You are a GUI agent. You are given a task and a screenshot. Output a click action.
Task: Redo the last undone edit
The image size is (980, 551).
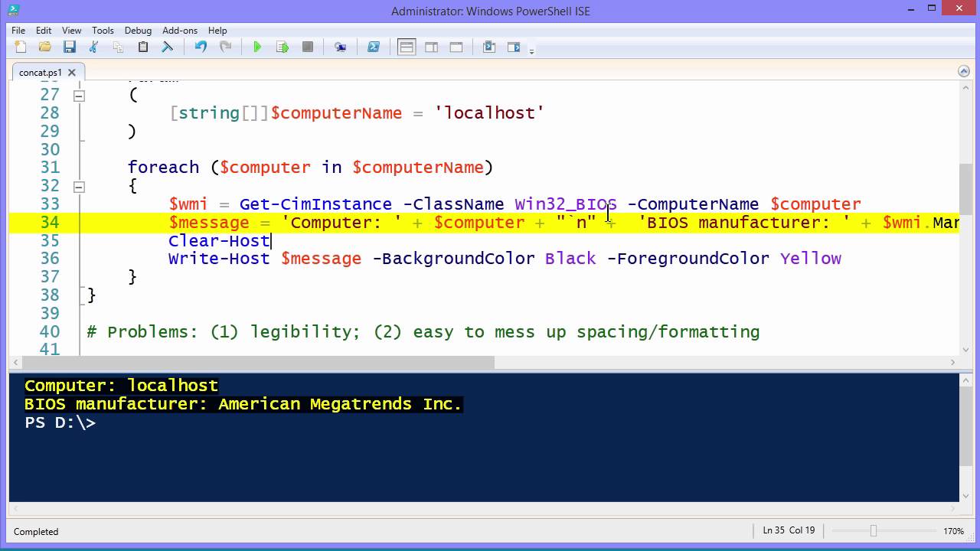tap(225, 47)
